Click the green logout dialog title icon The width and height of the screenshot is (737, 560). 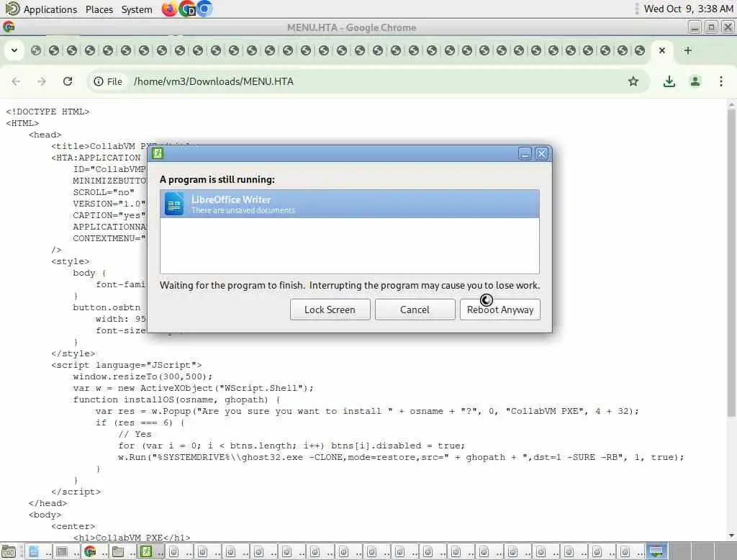(158, 153)
